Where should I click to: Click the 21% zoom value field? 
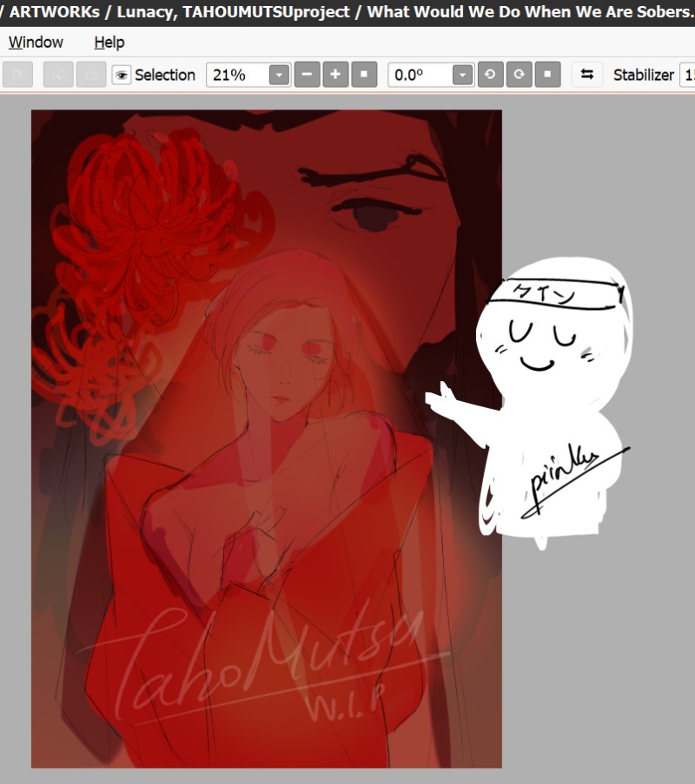pos(237,75)
